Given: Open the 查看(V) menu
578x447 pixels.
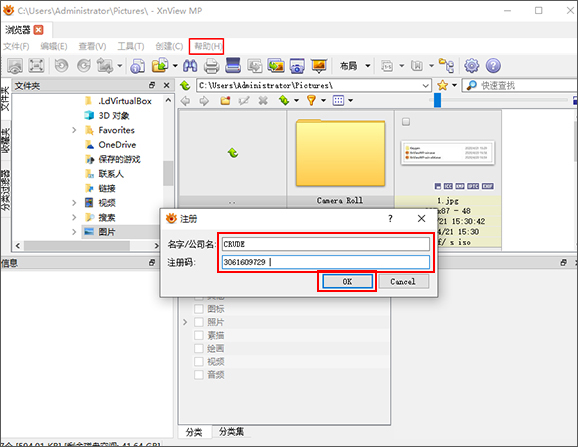Looking at the screenshot, I should tap(92, 46).
